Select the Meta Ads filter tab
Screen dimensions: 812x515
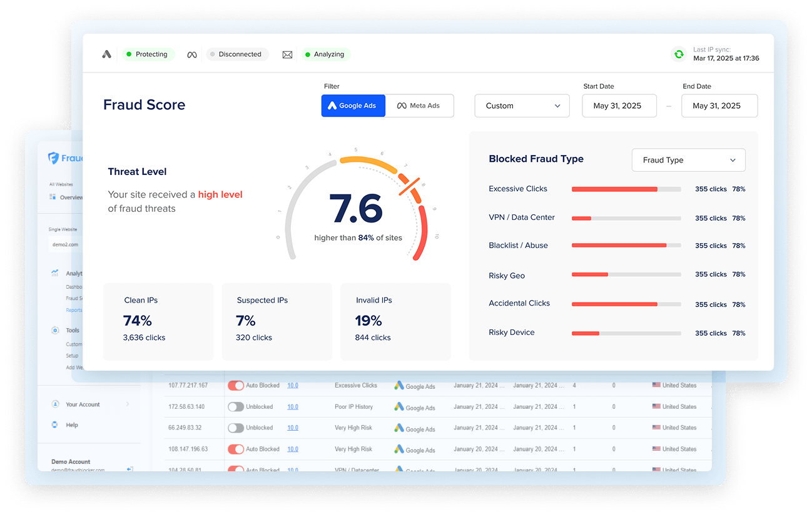[x=419, y=106]
